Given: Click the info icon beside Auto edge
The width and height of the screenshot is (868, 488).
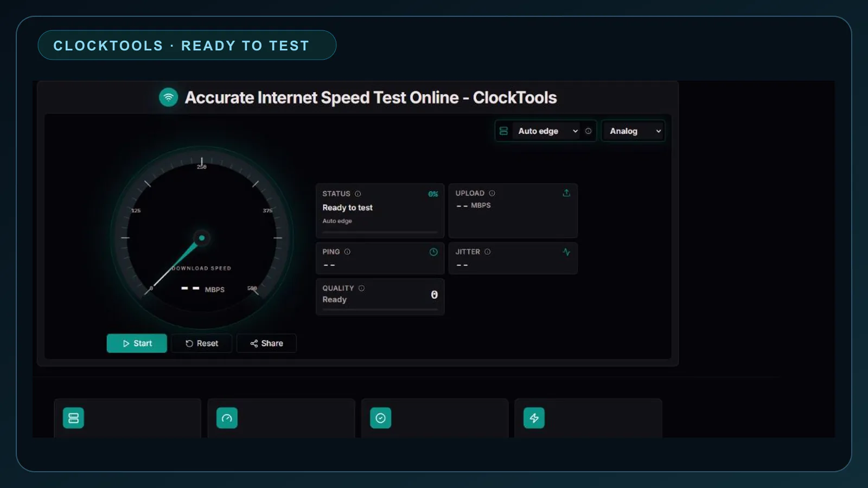Looking at the screenshot, I should pyautogui.click(x=588, y=131).
